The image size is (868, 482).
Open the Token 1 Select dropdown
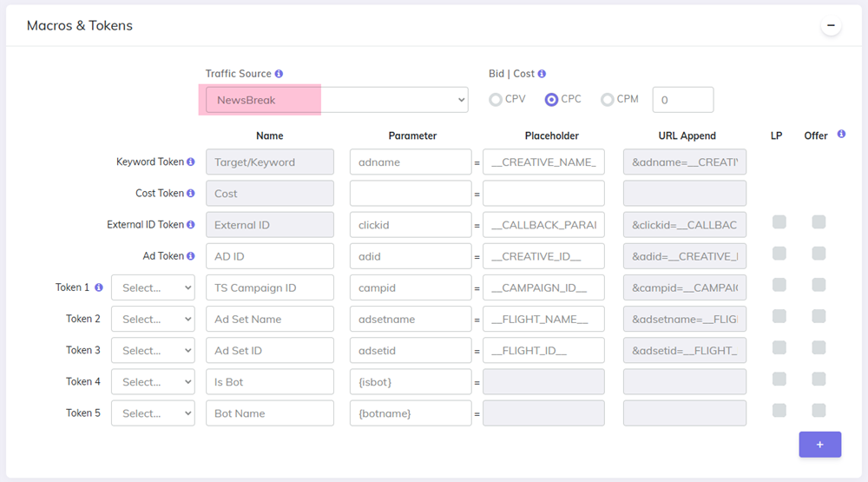click(x=153, y=287)
